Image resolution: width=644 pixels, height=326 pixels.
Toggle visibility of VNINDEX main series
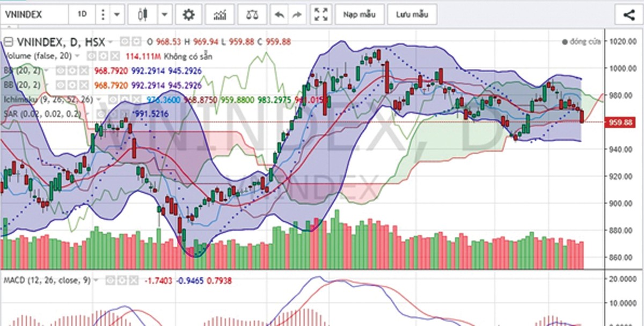tap(125, 41)
